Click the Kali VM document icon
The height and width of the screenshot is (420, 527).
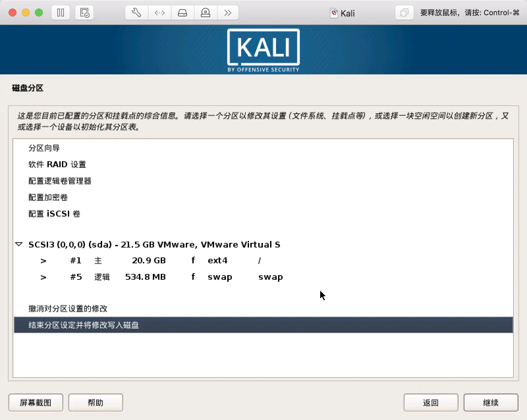pos(334,13)
